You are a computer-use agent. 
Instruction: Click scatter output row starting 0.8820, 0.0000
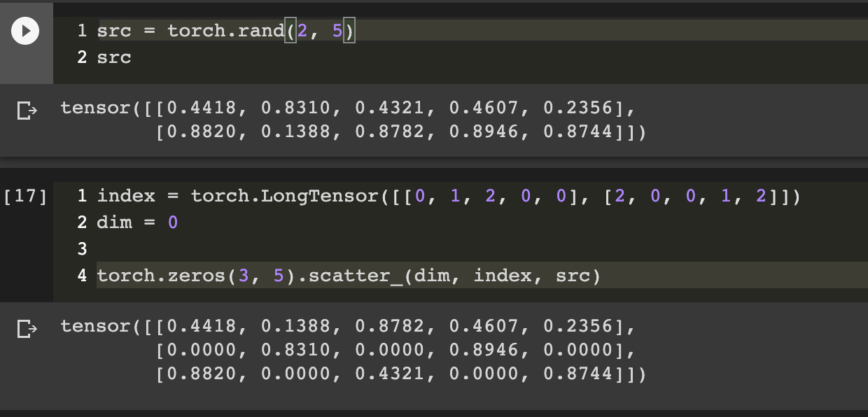click(400, 375)
